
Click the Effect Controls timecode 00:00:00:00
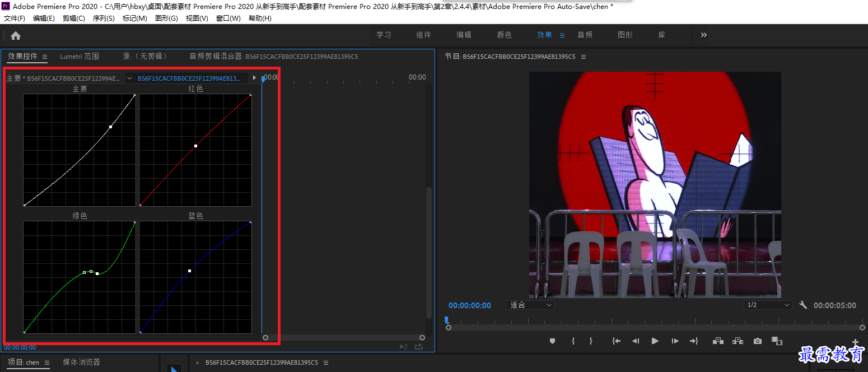pyautogui.click(x=20, y=348)
